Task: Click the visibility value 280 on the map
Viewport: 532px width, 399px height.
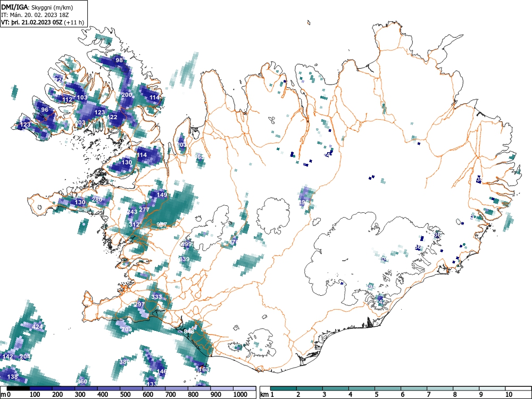Action: click(x=97, y=199)
